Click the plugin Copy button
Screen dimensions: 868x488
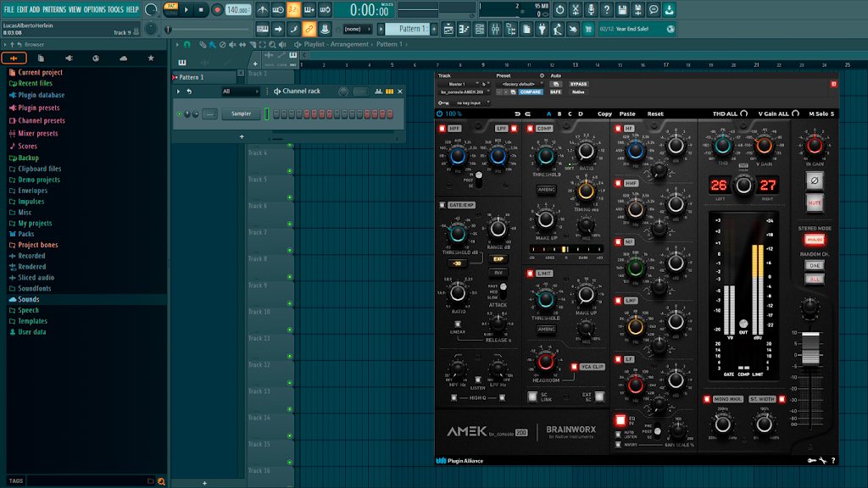coord(604,114)
